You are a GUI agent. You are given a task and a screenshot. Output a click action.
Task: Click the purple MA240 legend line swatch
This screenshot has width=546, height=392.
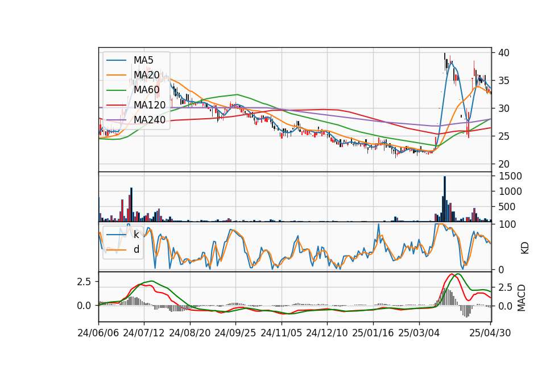116,120
